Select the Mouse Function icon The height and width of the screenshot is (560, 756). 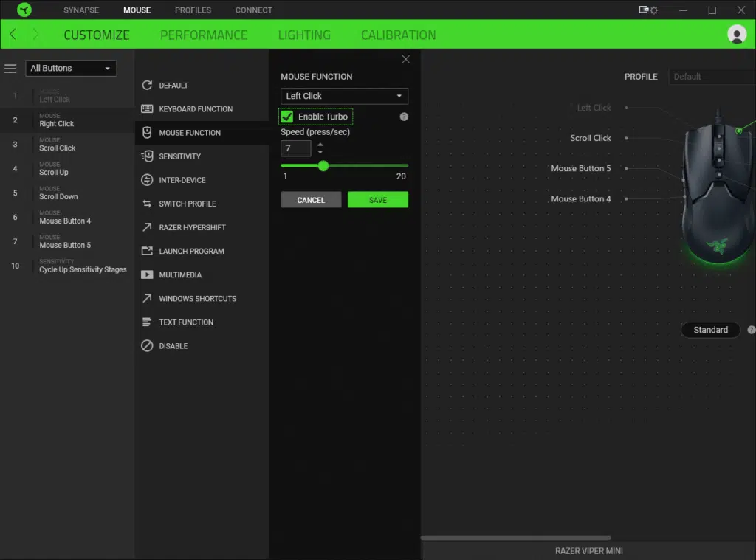(147, 133)
